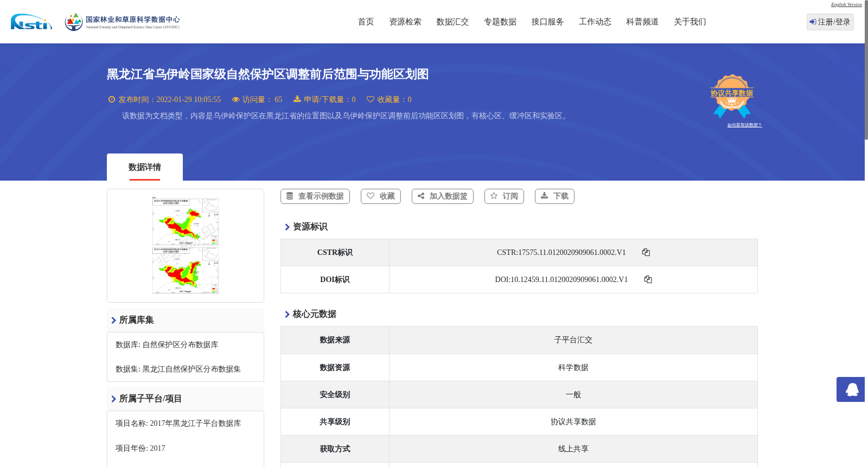Image resolution: width=868 pixels, height=467 pixels.
Task: Click the dataset title heading
Action: [x=267, y=74]
